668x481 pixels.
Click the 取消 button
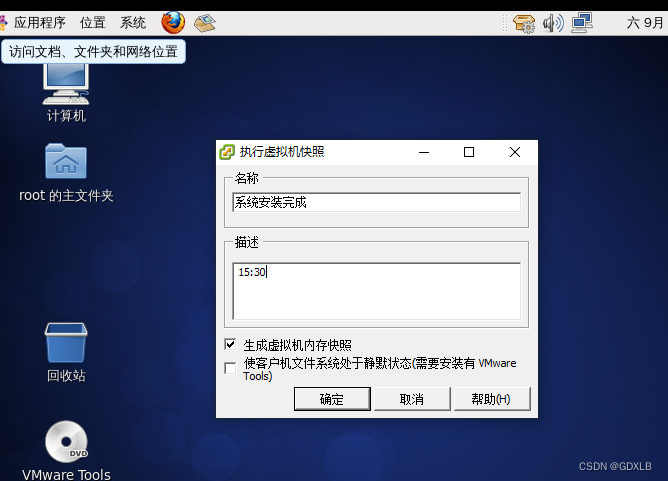point(412,399)
